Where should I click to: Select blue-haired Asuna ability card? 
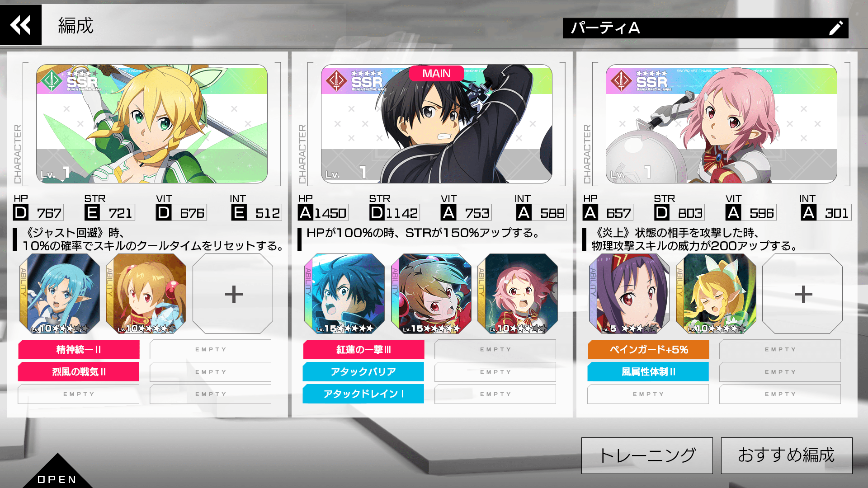point(60,294)
